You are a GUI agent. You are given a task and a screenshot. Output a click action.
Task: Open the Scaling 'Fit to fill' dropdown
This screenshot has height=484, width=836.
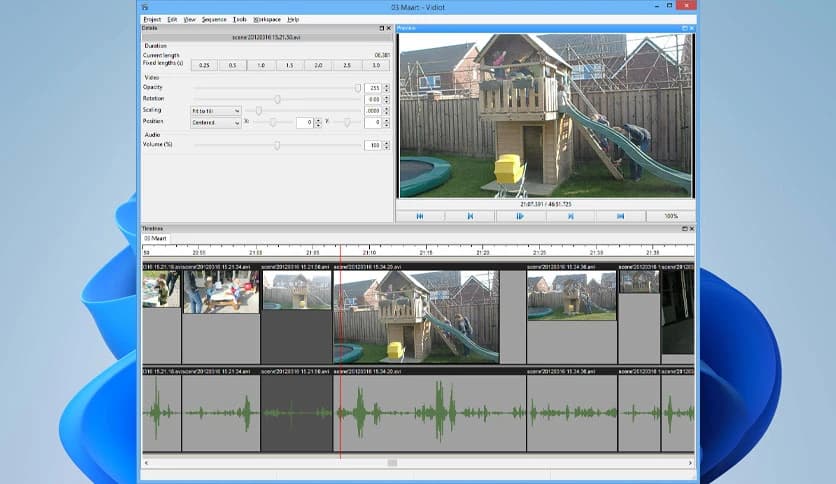(x=216, y=111)
